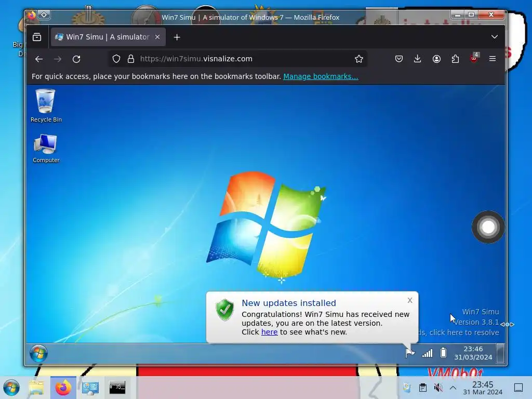Click Show desktop strip in simulator taskbar
Viewport: 532px width, 399px height.
(500, 353)
